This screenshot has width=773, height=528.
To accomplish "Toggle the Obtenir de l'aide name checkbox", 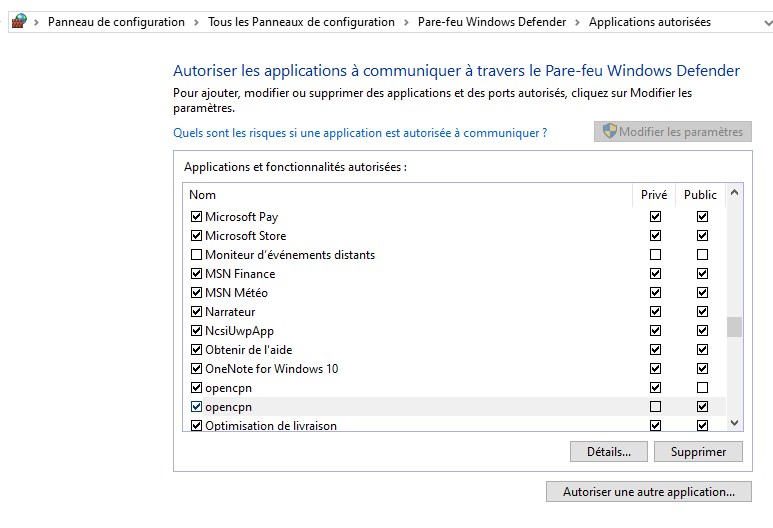I will (x=196, y=350).
